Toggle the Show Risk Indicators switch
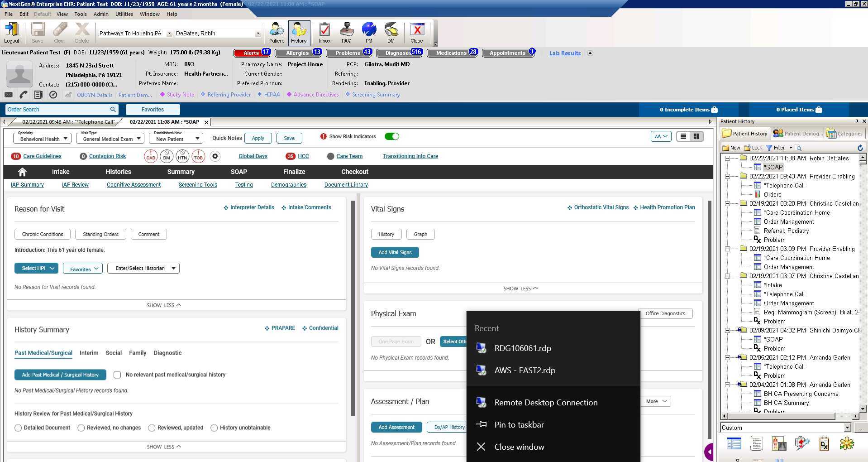Image resolution: width=868 pixels, height=462 pixels. click(391, 136)
